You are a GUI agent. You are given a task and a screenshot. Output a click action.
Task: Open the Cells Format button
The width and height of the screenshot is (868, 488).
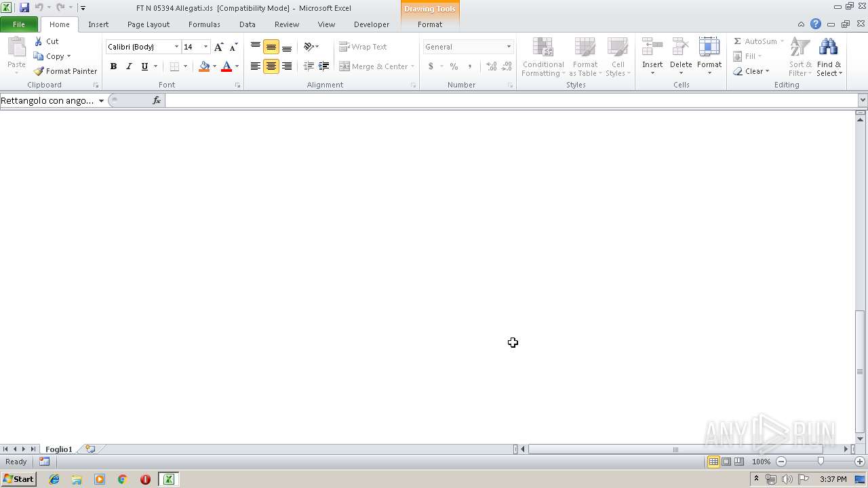coord(709,57)
